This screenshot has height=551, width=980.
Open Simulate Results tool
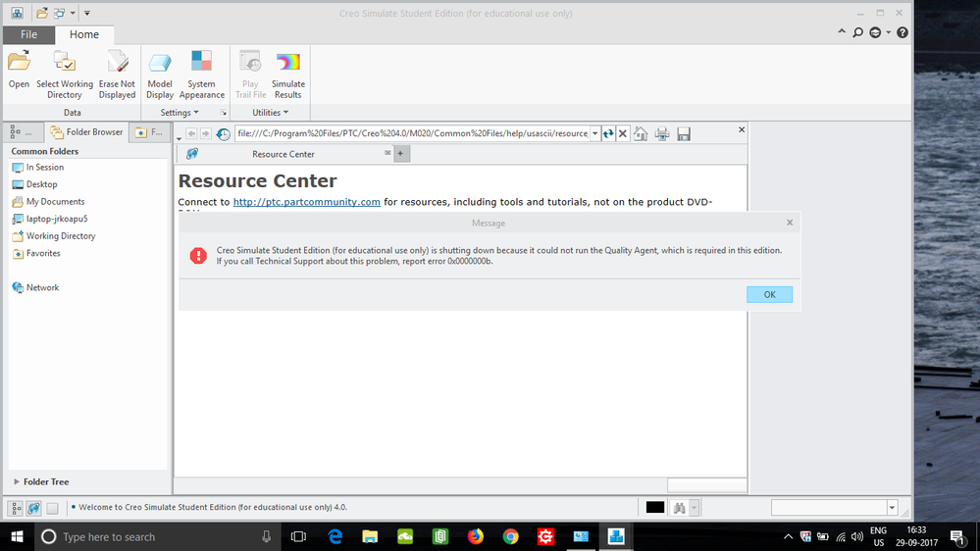tap(288, 75)
